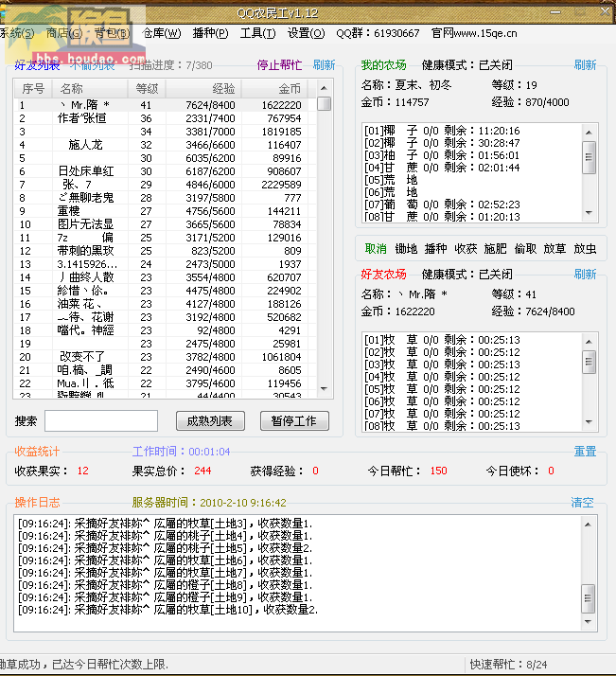Viewport: 616px width, 676px height.
Task: Open the 背包(B) menu
Action: 112,33
